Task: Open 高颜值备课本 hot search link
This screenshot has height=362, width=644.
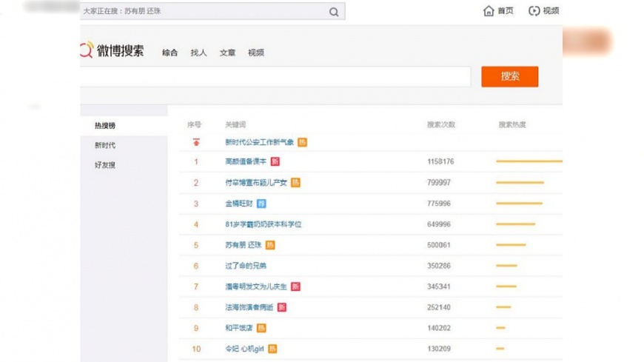Action: [246, 161]
